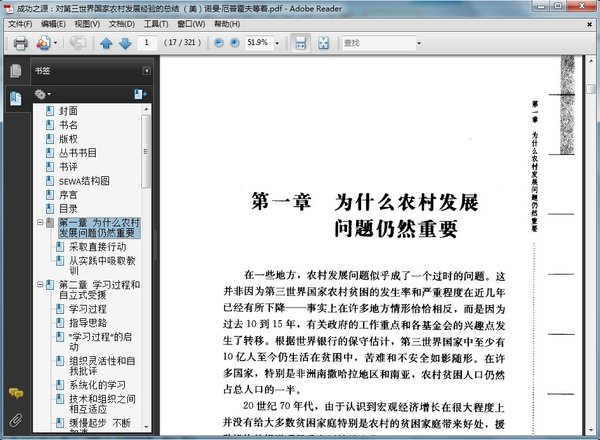Select the 版权 bookmark

pyautogui.click(x=68, y=139)
